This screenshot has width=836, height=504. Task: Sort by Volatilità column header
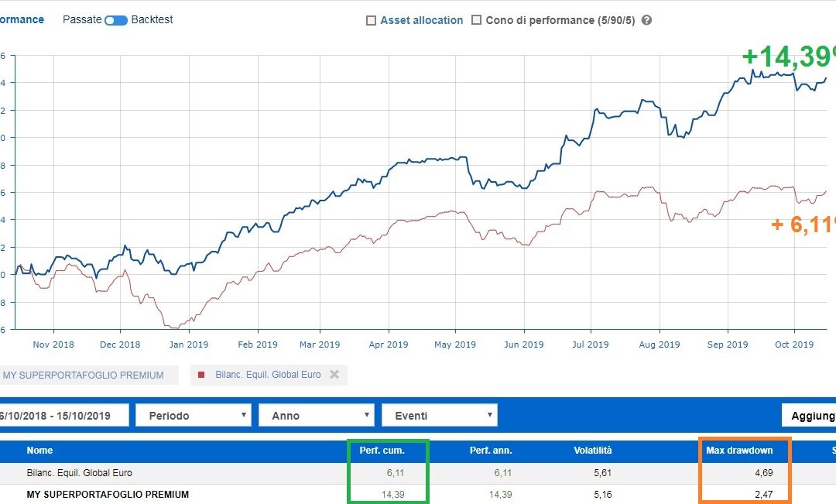[x=594, y=451]
